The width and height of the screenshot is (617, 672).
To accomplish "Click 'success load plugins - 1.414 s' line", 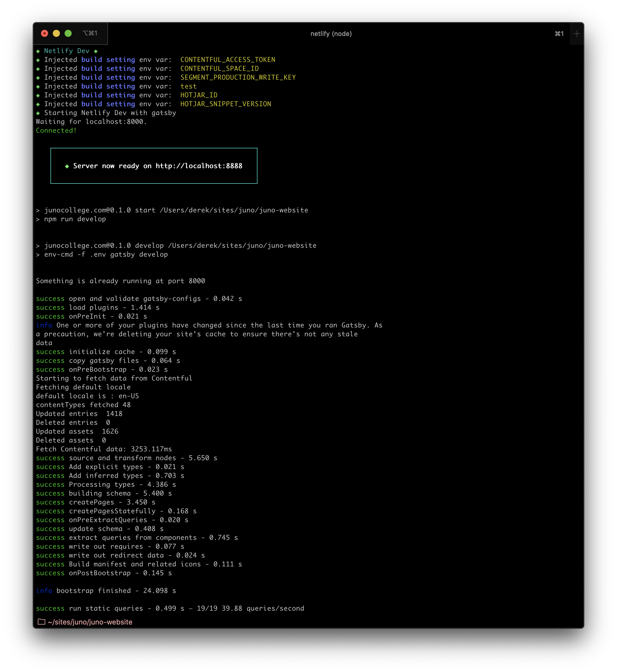I will click(98, 307).
